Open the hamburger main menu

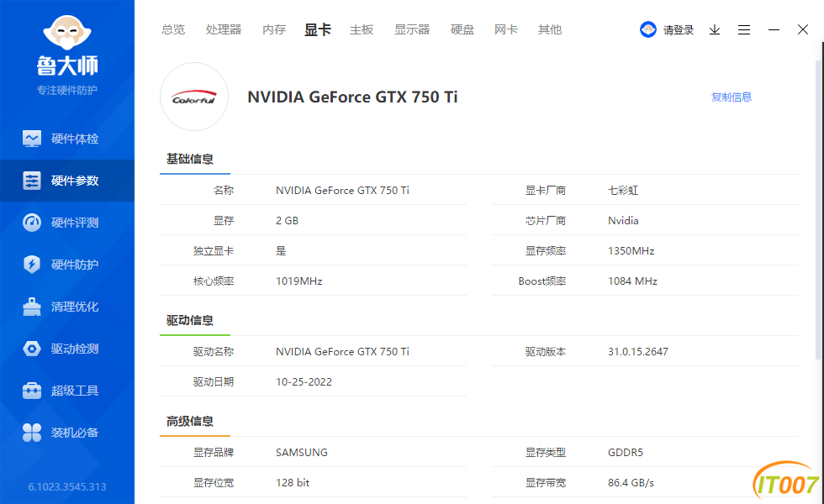tap(743, 30)
